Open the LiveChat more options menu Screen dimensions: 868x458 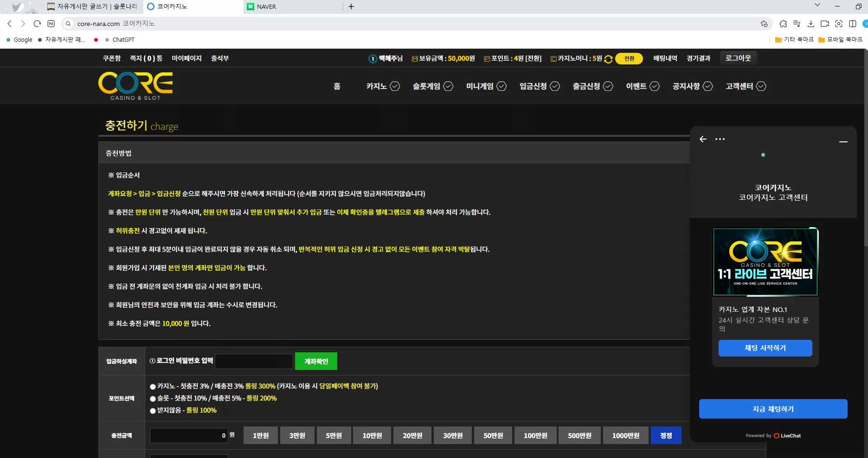720,139
